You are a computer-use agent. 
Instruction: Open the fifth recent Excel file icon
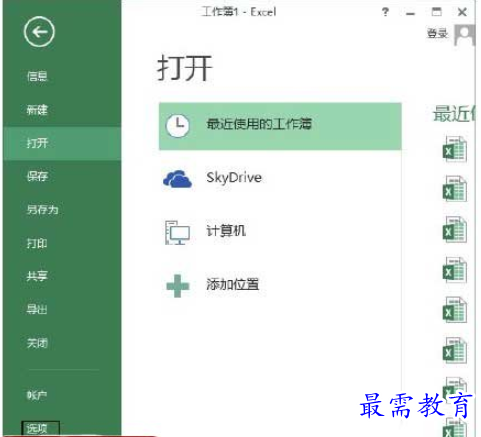pos(455,310)
